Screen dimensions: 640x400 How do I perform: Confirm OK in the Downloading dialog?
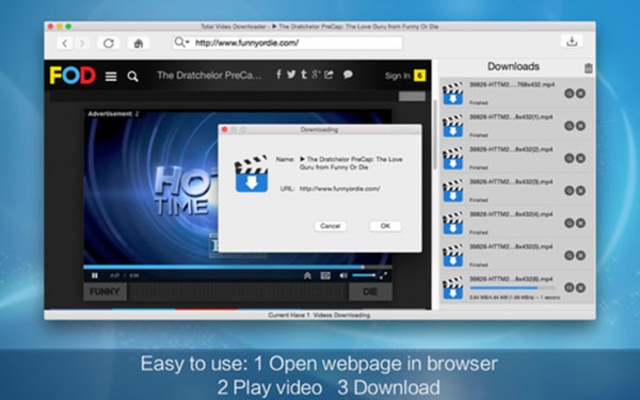(385, 226)
